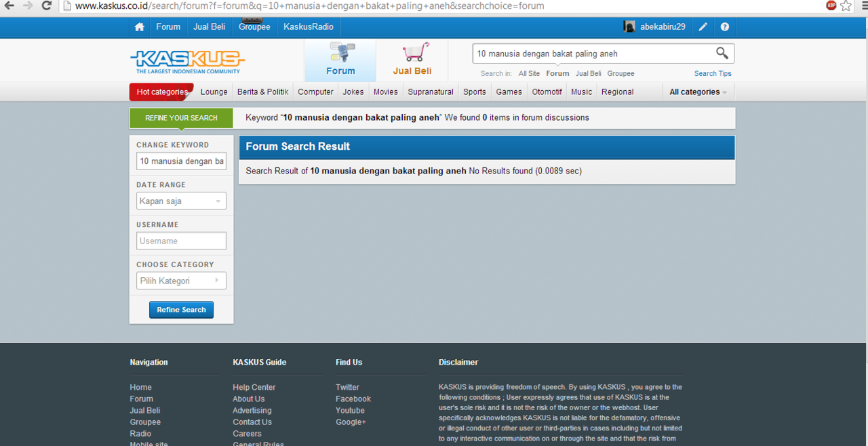Click the Groupee footer link
Screen dimensions: 868x446
146,422
